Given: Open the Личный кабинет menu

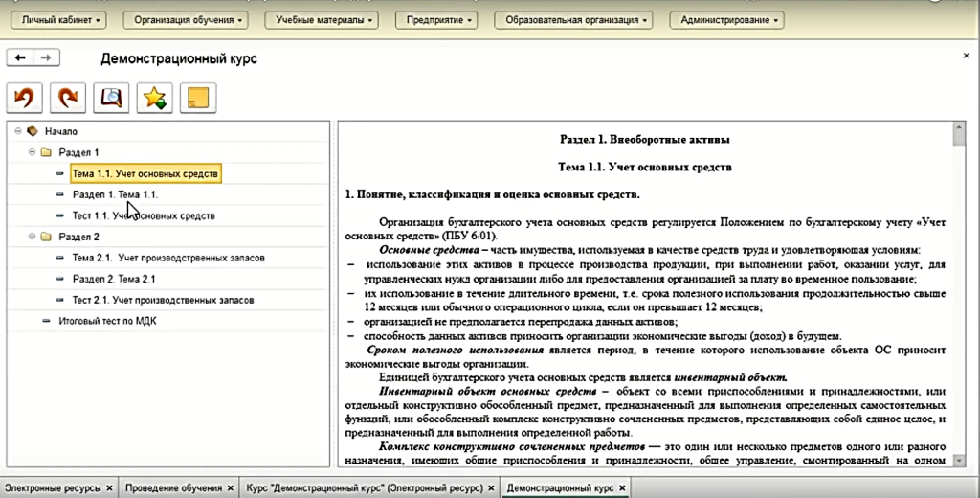Looking at the screenshot, I should pyautogui.click(x=60, y=20).
